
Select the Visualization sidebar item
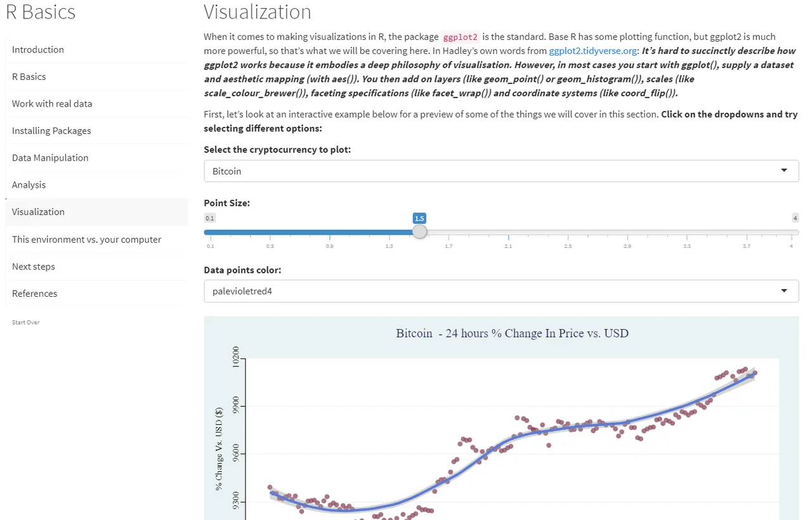click(x=96, y=212)
